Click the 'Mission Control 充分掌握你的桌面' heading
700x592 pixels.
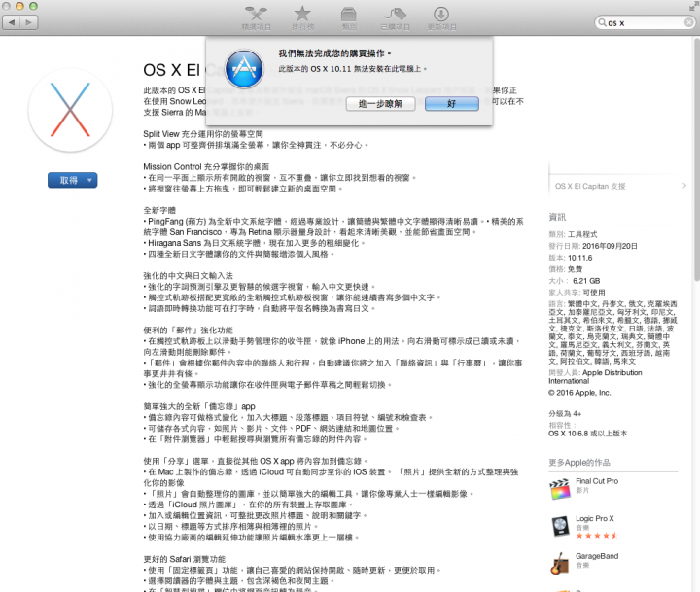(206, 166)
